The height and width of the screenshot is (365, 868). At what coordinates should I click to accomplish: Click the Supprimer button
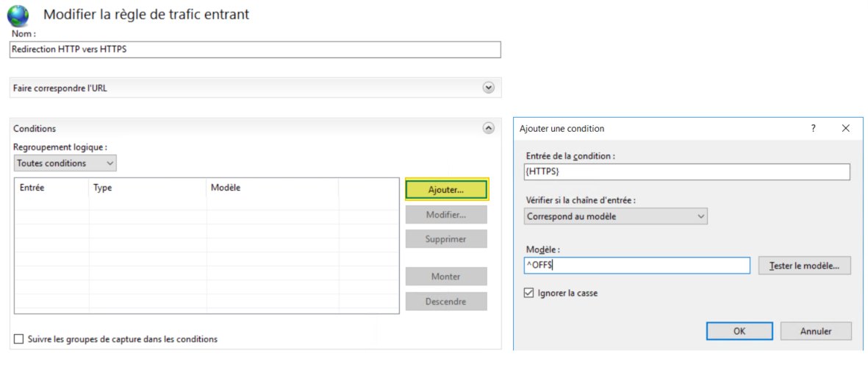(445, 239)
